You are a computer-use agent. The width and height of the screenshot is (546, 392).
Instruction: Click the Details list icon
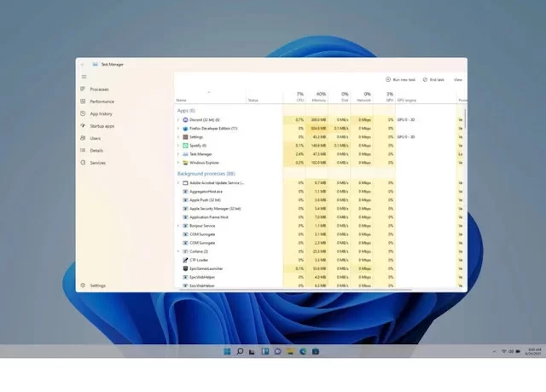(x=83, y=150)
